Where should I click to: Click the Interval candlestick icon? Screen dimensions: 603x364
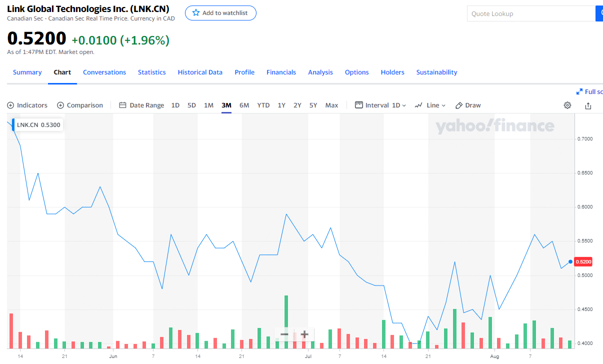tap(358, 105)
